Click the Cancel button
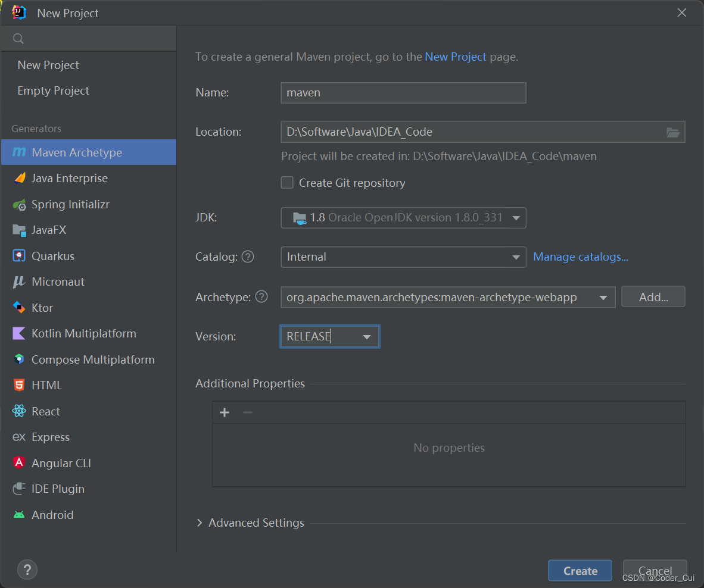 coord(655,571)
